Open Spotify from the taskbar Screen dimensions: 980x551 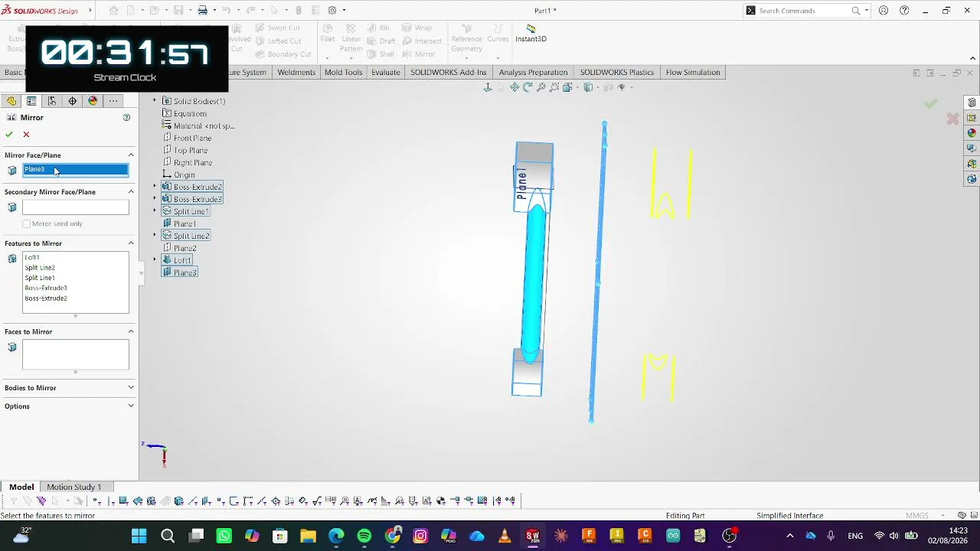(x=364, y=536)
